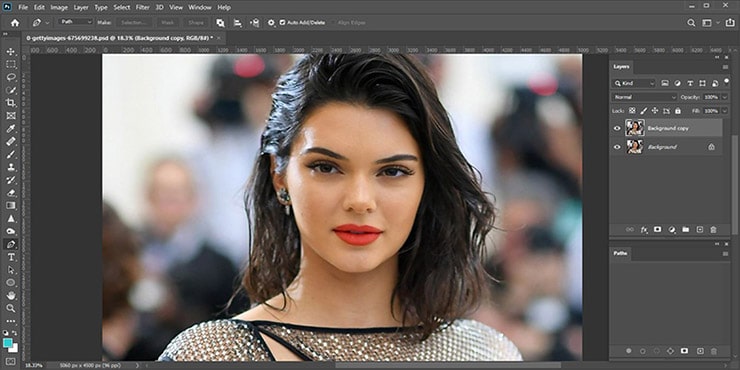740x370 pixels.
Task: Hide the Background copy layer
Action: 617,128
